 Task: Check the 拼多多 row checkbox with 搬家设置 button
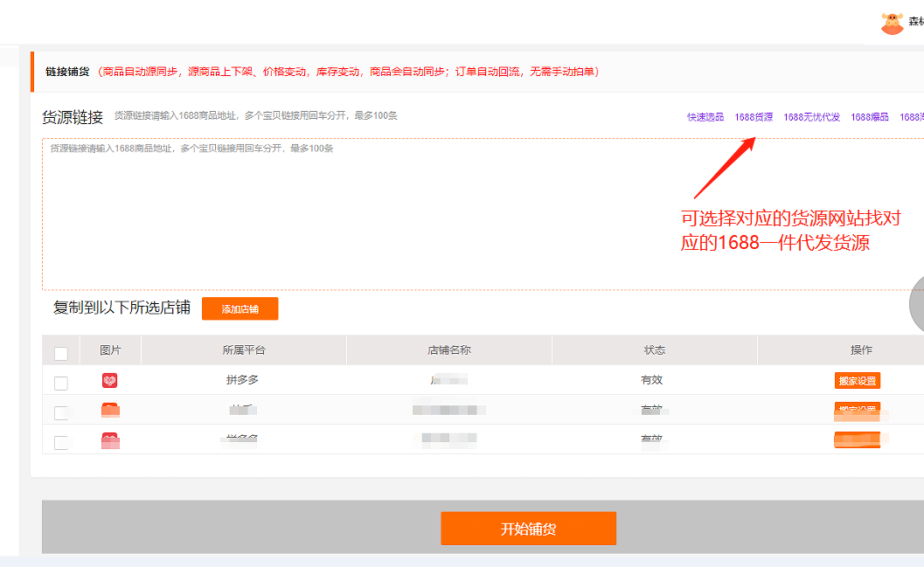click(x=60, y=384)
